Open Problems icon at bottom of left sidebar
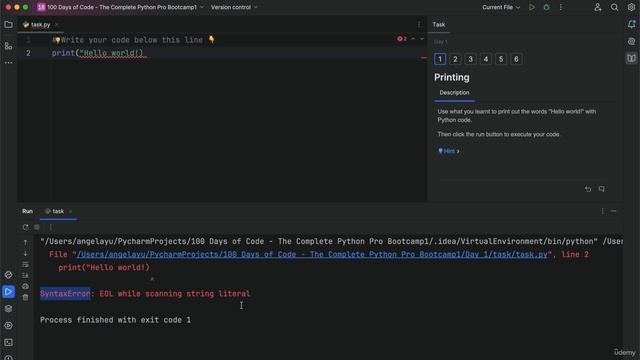This screenshot has width=640, height=360. (x=8, y=357)
